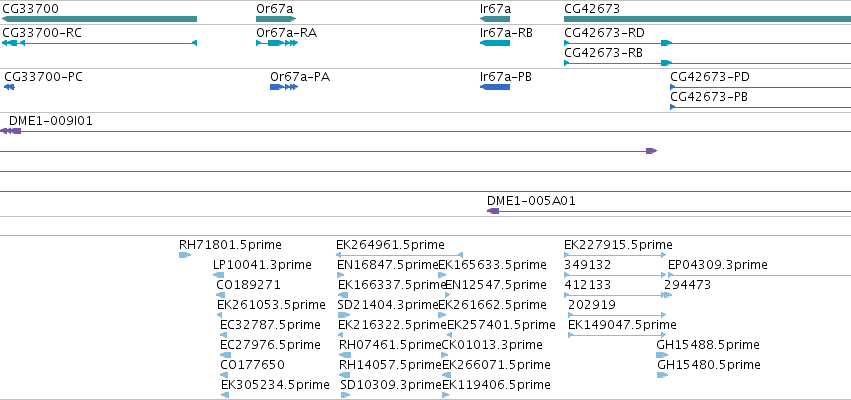Select the DME1-009I01 feature label
The image size is (851, 400).
[x=50, y=120]
